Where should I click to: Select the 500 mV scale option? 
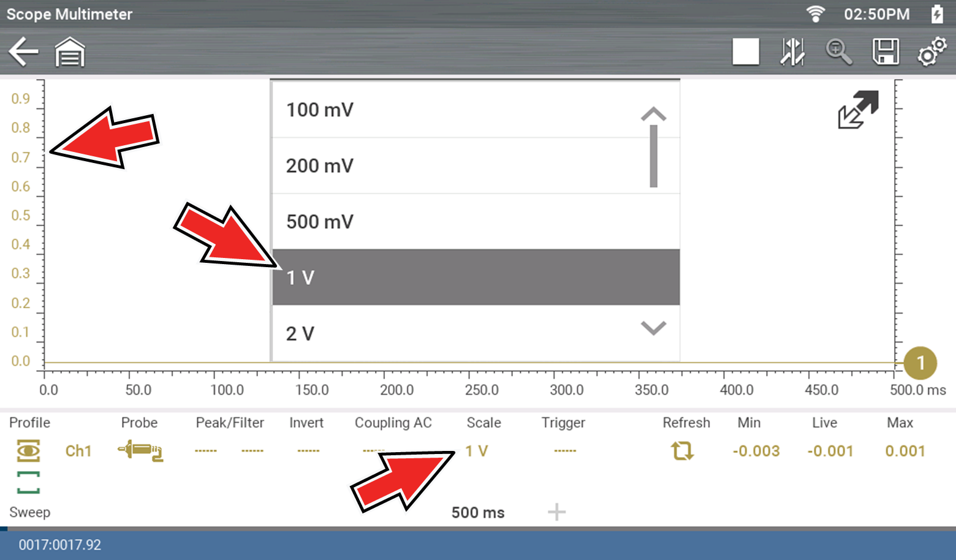[x=453, y=221]
